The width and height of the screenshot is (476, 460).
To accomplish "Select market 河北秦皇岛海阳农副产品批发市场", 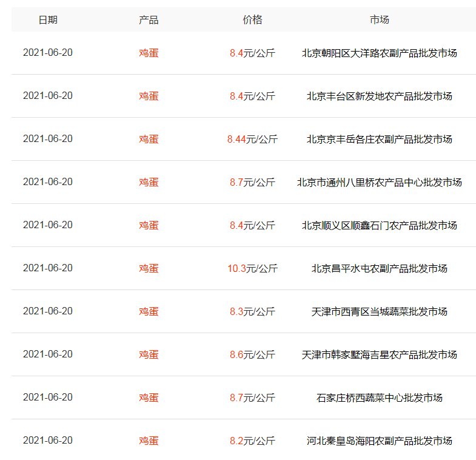I will 379,441.
